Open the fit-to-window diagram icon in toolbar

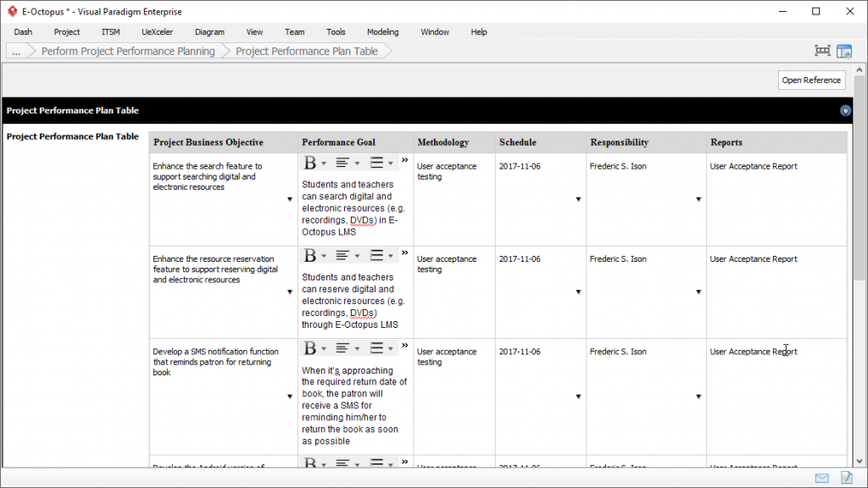tap(821, 50)
